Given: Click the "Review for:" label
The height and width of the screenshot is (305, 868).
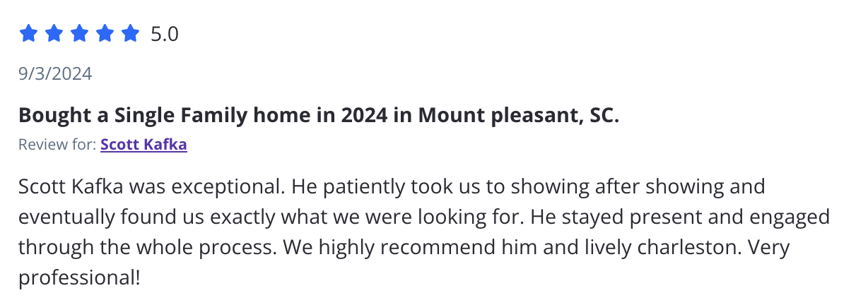Looking at the screenshot, I should pyautogui.click(x=57, y=145).
